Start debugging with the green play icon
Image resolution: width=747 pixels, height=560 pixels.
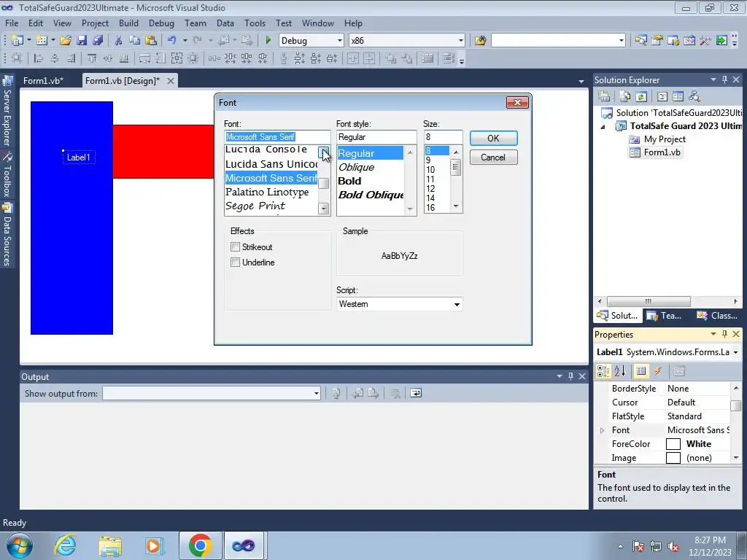point(268,41)
